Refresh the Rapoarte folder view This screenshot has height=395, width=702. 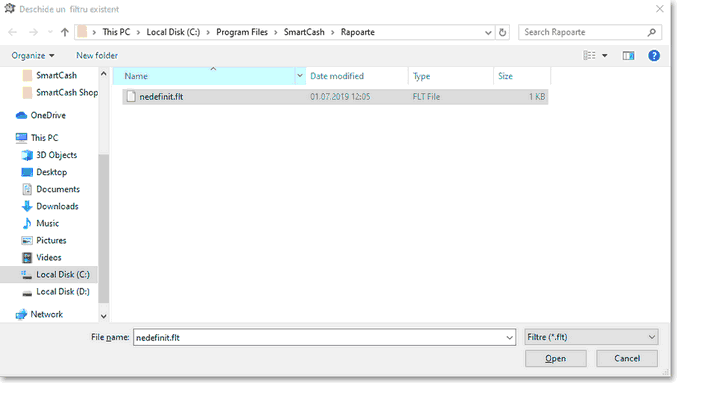tap(502, 32)
